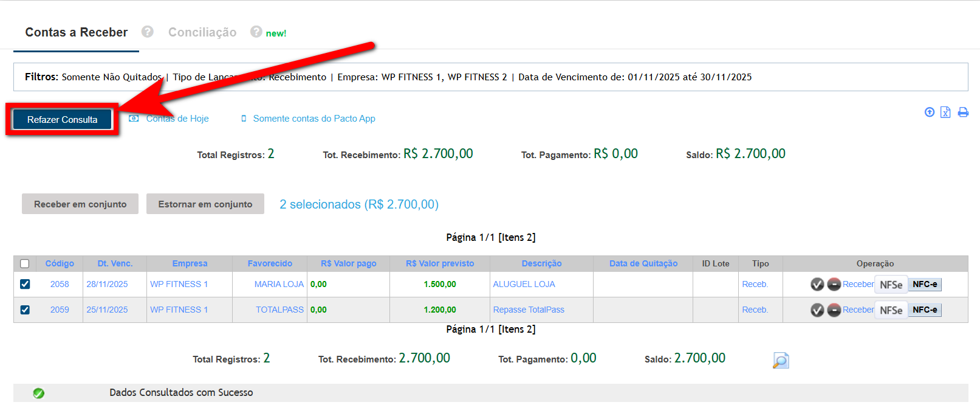This screenshot has height=416, width=980.
Task: Select the Contas a Receber tab
Action: pos(77,32)
